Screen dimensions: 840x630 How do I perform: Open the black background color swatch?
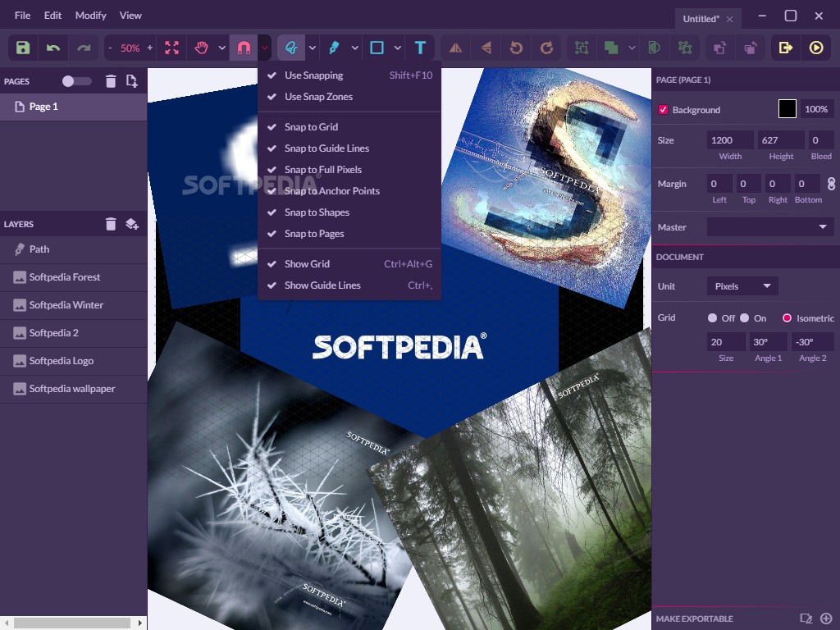[787, 109]
